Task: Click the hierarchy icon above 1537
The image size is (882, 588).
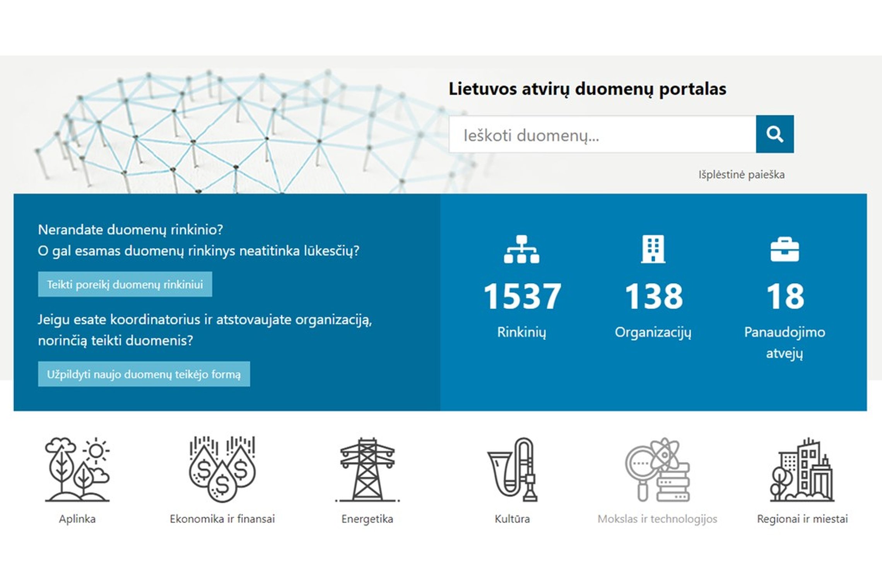Action: [x=521, y=249]
